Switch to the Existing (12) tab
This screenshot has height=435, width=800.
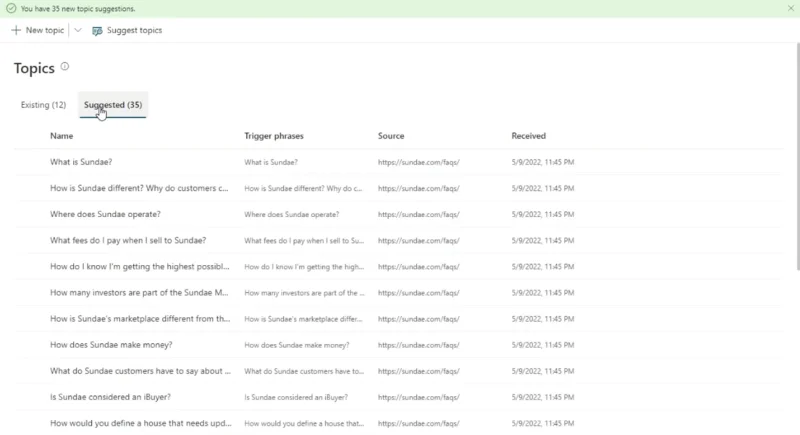coord(43,105)
